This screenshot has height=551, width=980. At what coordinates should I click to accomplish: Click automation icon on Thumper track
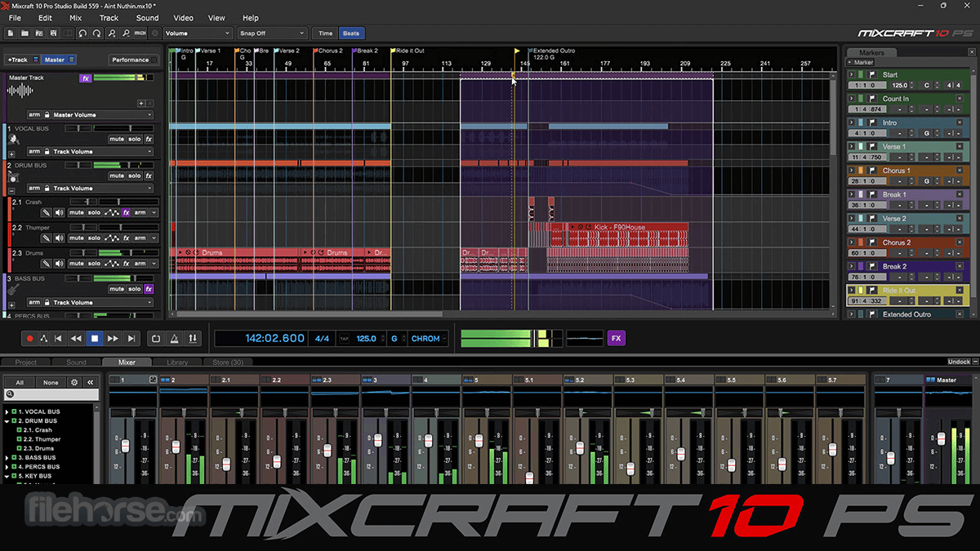pyautogui.click(x=111, y=238)
